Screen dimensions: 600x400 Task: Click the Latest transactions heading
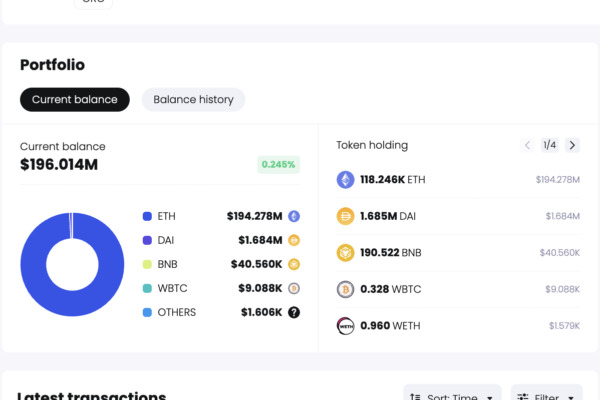point(92,395)
